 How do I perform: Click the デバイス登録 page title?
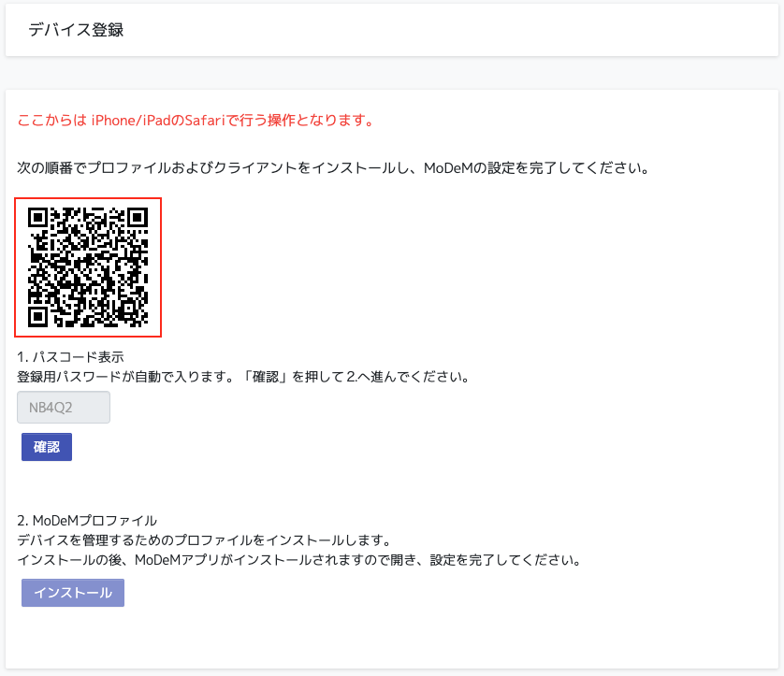(76, 30)
